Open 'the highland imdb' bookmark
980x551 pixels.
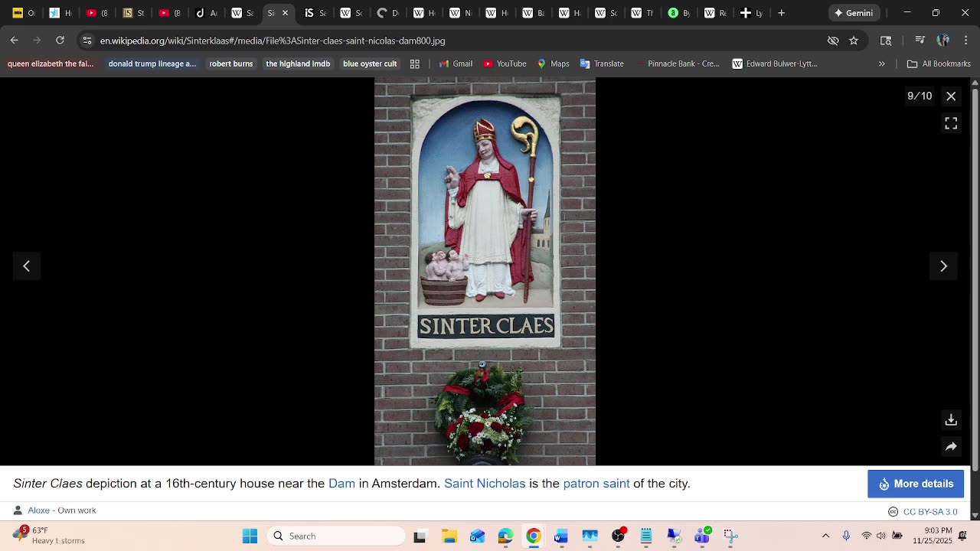pyautogui.click(x=298, y=64)
